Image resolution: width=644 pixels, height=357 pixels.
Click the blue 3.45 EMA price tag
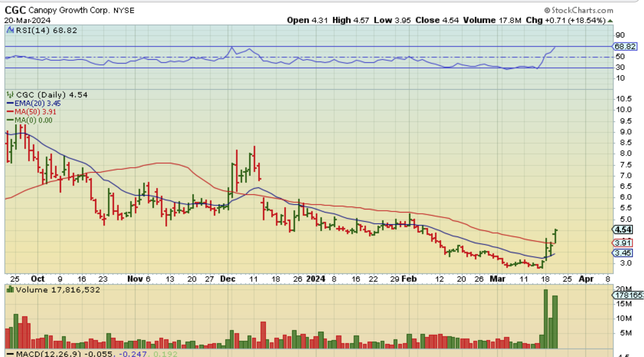click(623, 253)
